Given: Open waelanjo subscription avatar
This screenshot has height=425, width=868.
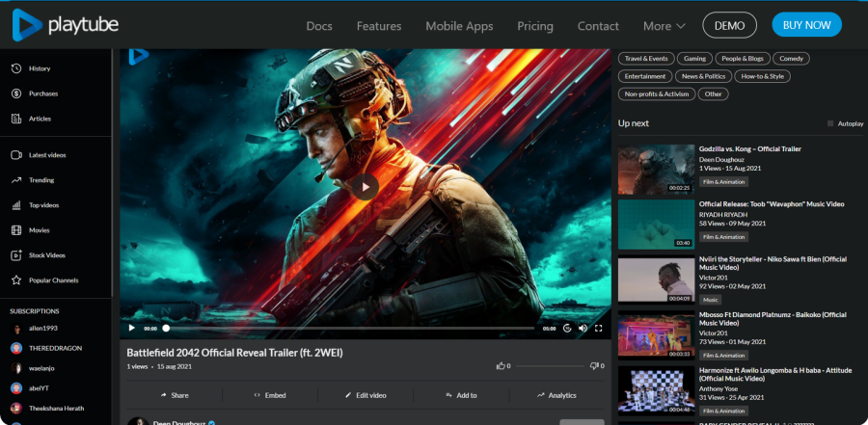Looking at the screenshot, I should (x=16, y=368).
